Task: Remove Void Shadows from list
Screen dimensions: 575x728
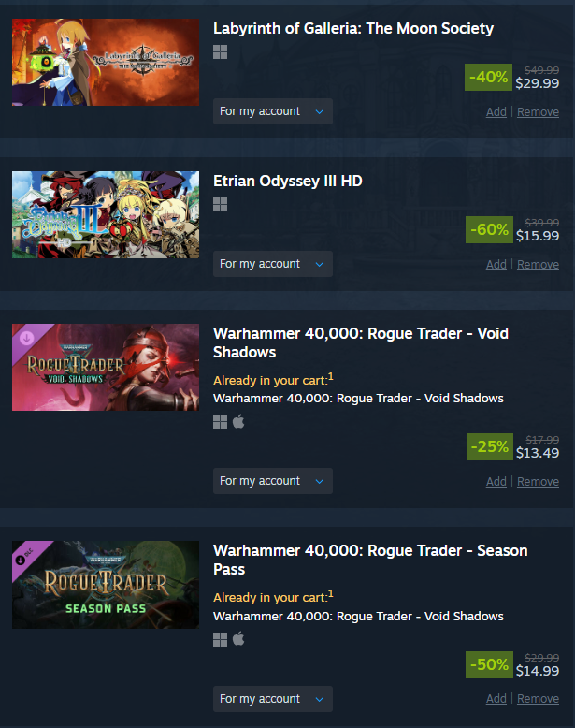Action: pos(538,482)
